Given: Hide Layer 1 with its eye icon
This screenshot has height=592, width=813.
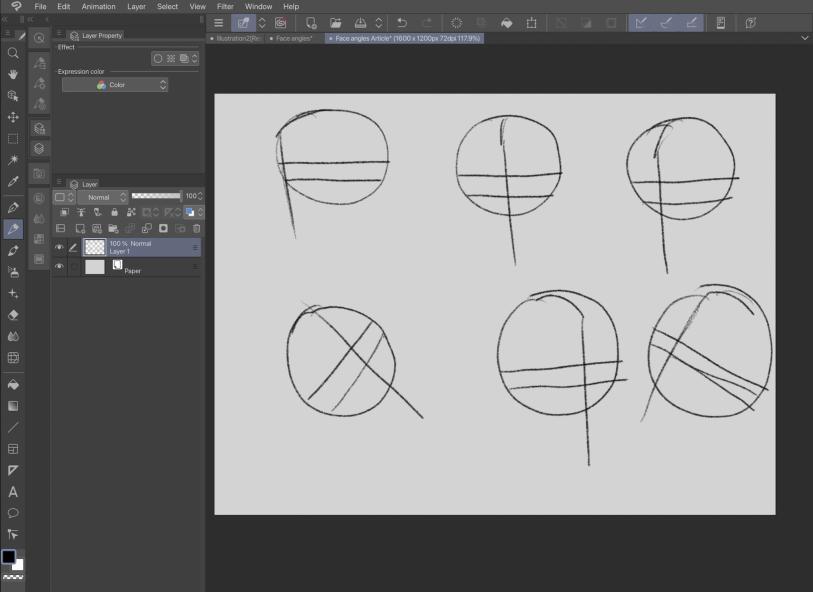Looking at the screenshot, I should [59, 246].
